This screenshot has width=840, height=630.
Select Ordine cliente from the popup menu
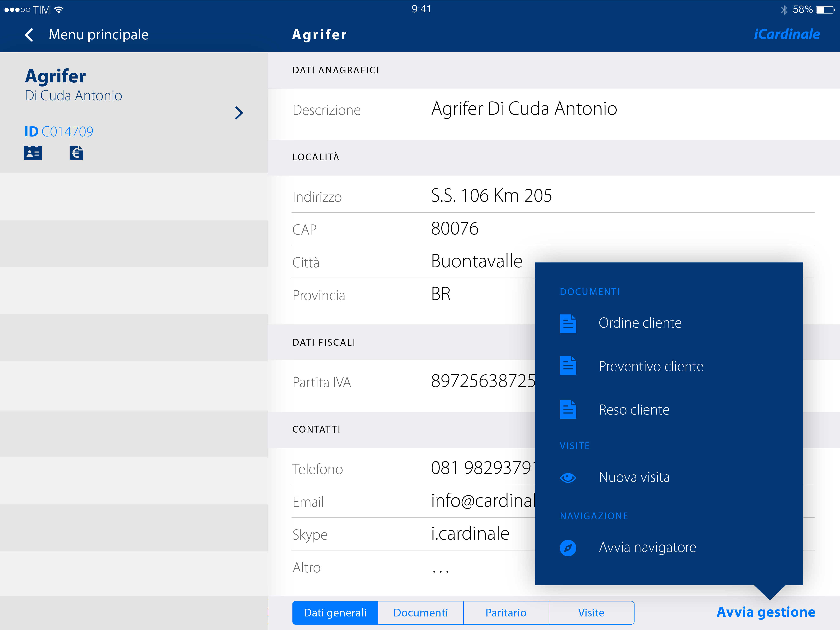[640, 323]
